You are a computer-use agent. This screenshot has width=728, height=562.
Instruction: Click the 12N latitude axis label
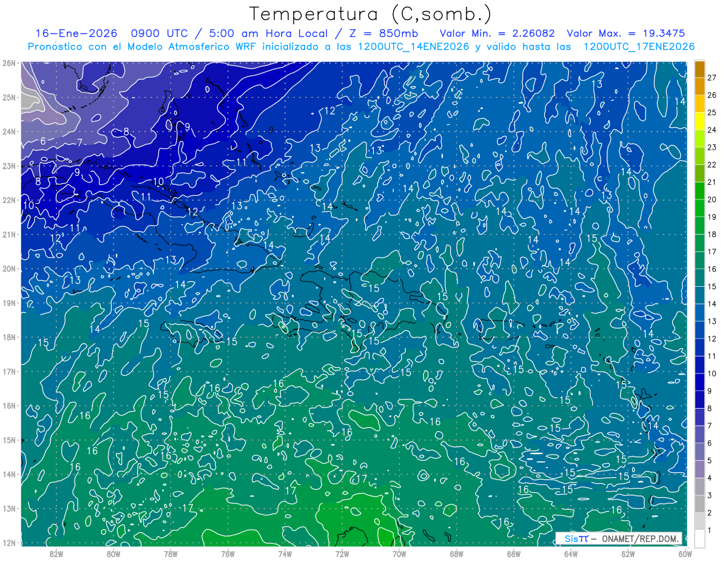pos(8,542)
